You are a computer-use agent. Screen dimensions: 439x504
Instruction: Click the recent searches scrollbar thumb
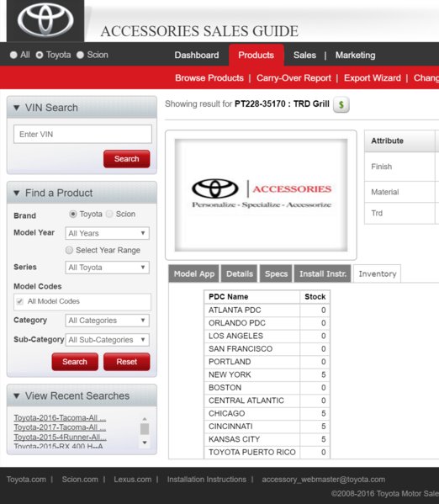click(145, 429)
